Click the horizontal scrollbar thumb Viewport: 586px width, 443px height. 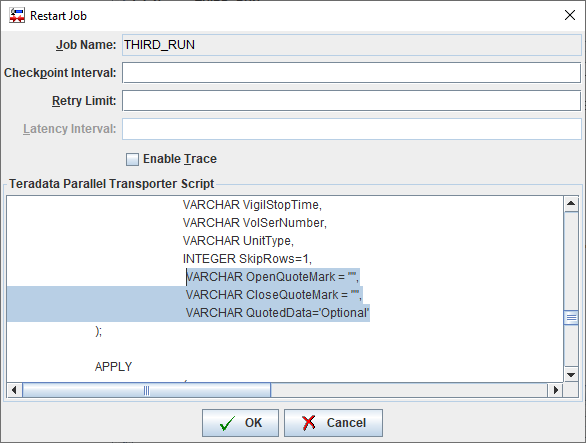click(146, 390)
